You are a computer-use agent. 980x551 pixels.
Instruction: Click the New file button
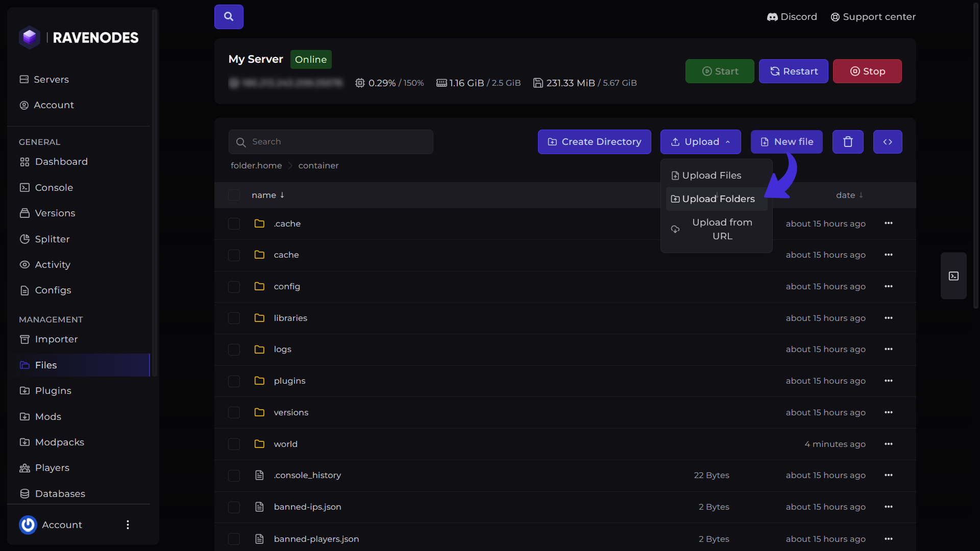pyautogui.click(x=787, y=142)
